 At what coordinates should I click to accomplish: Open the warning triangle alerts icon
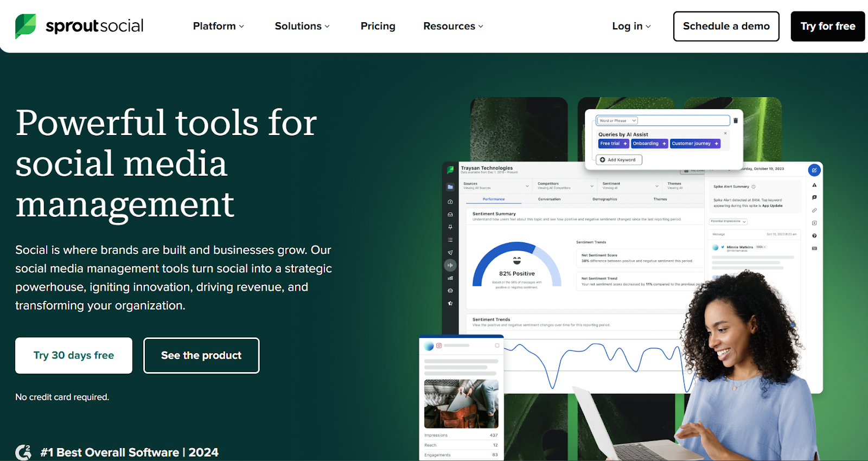814,185
